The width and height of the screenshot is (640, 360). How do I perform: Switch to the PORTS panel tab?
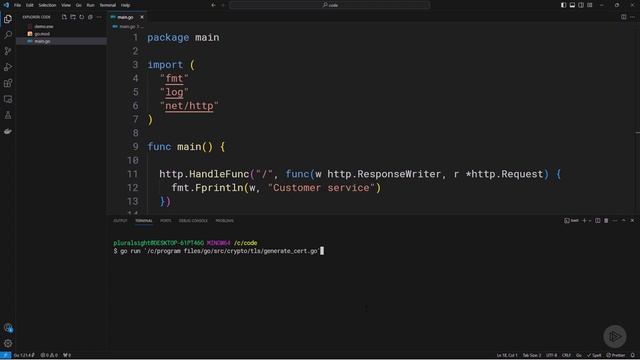[x=166, y=221]
